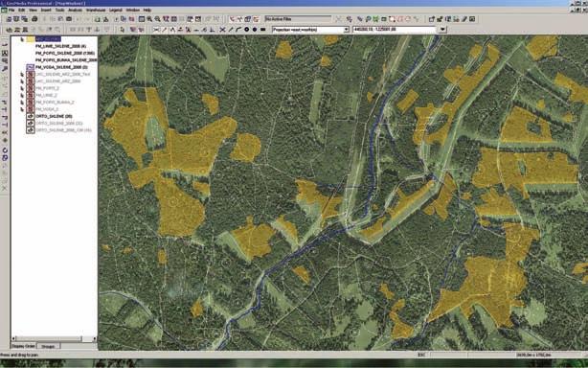Toggle the PM_VODA_SKLENE_2008 legend entry icon
This screenshot has width=588, height=368.
pos(31,67)
